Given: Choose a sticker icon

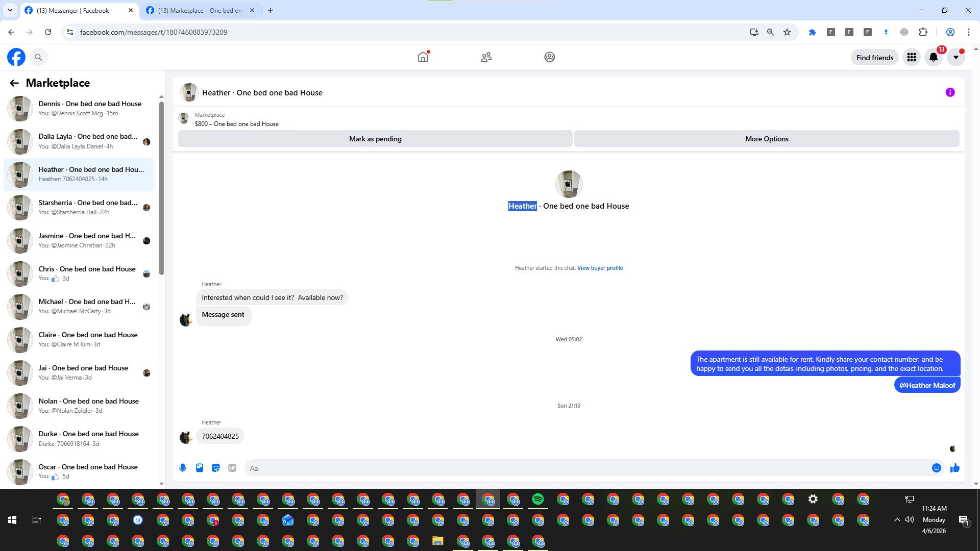Looking at the screenshot, I should pyautogui.click(x=216, y=468).
